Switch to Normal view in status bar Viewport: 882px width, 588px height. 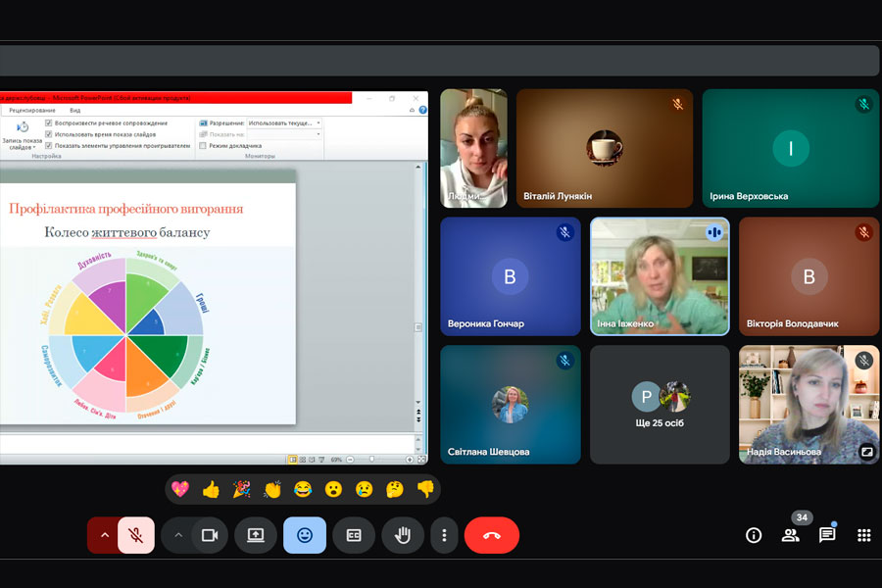(x=292, y=460)
